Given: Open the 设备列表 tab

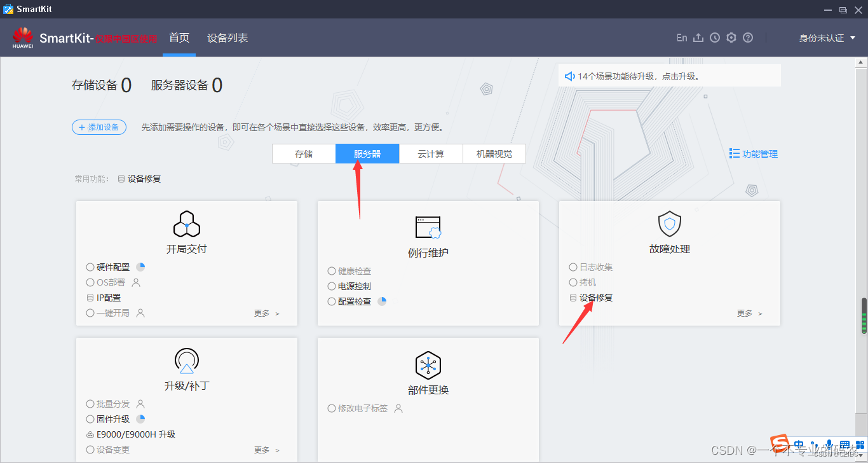Looking at the screenshot, I should click(227, 38).
